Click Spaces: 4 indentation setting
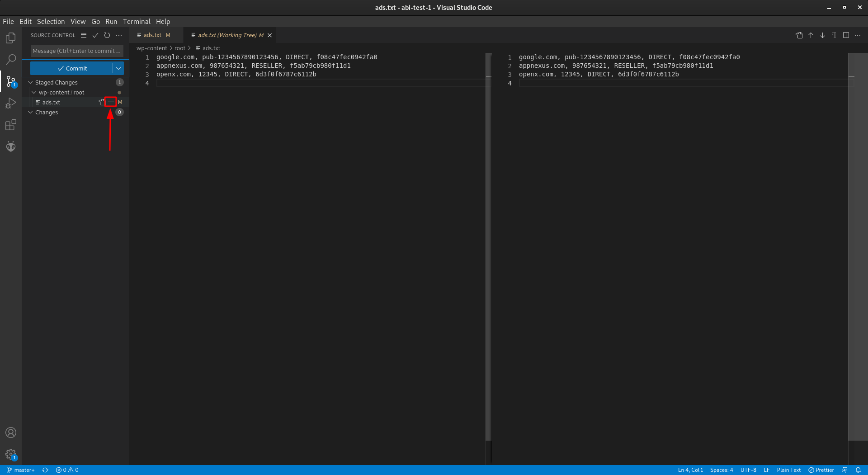The width and height of the screenshot is (868, 475). click(722, 470)
